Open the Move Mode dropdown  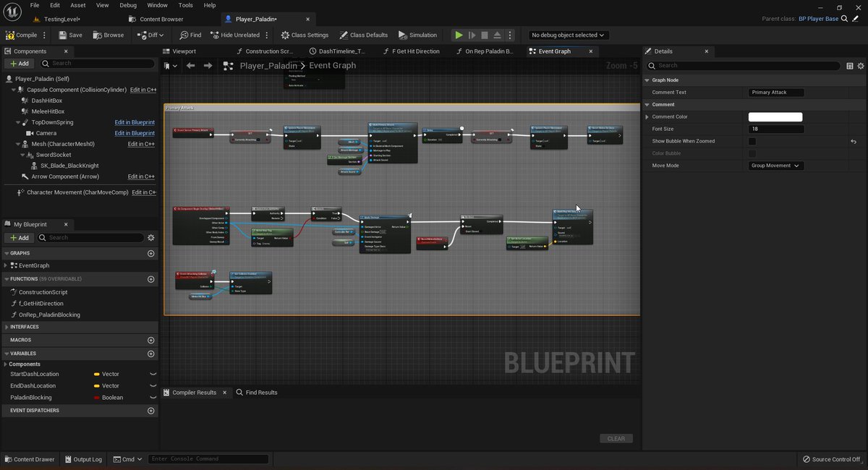[776, 166]
